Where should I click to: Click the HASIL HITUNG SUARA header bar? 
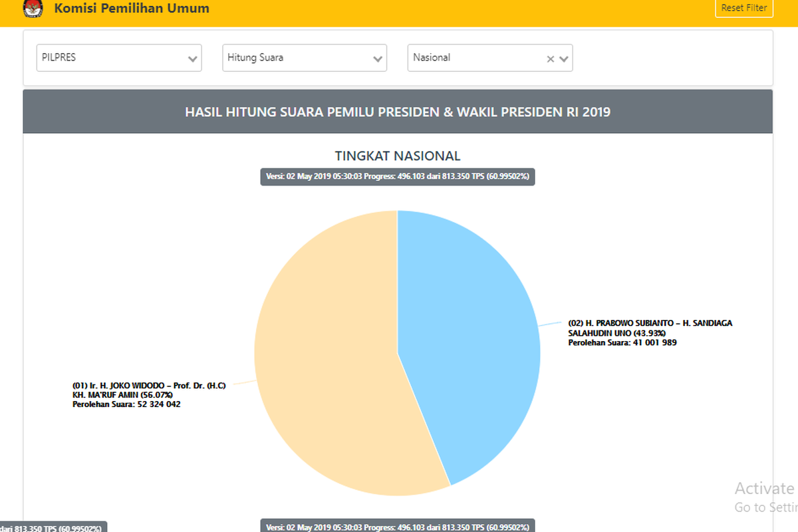click(398, 111)
